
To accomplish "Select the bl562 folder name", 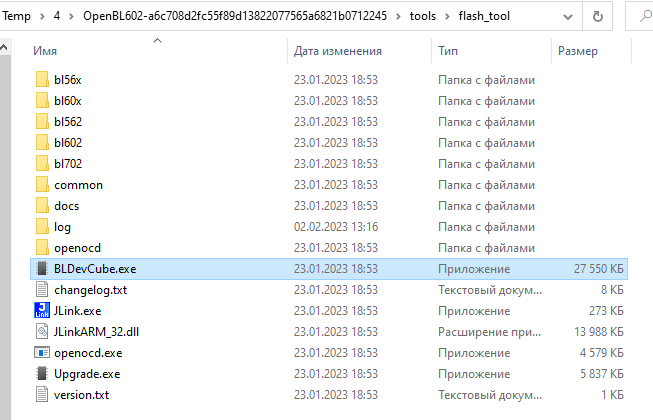I will click(68, 122).
